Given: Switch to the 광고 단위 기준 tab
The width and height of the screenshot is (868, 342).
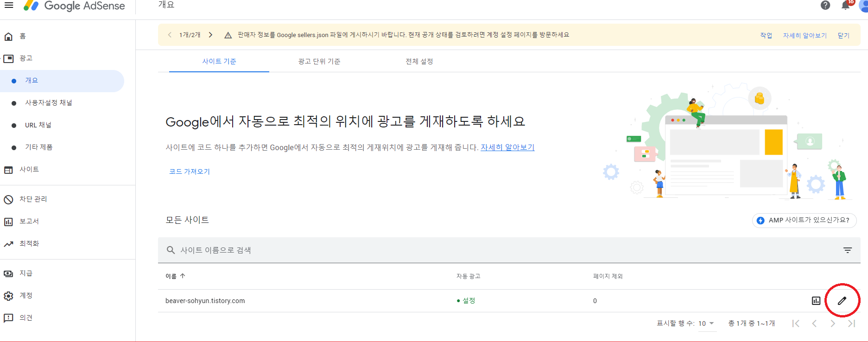Looking at the screenshot, I should coord(319,61).
